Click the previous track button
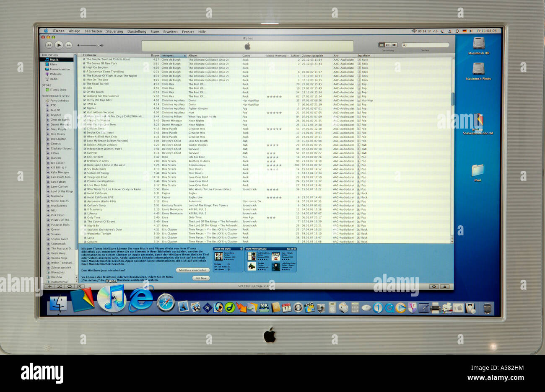This screenshot has width=545, height=392. [49, 45]
